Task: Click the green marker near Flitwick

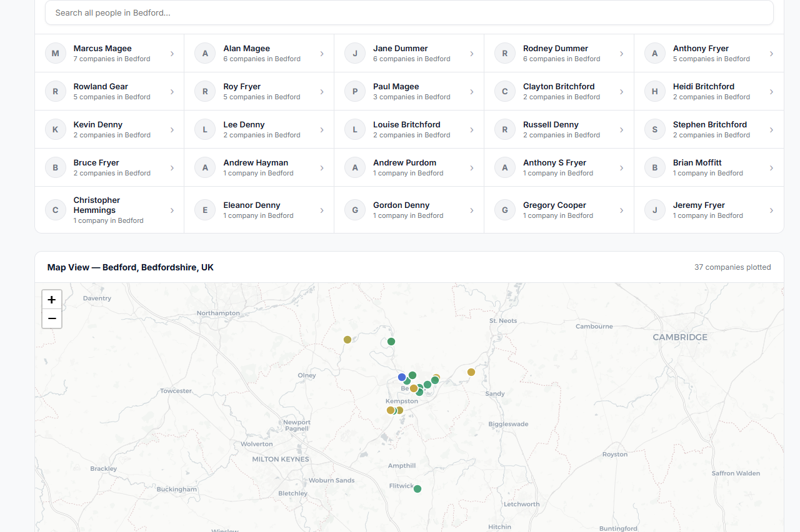Action: point(417,489)
